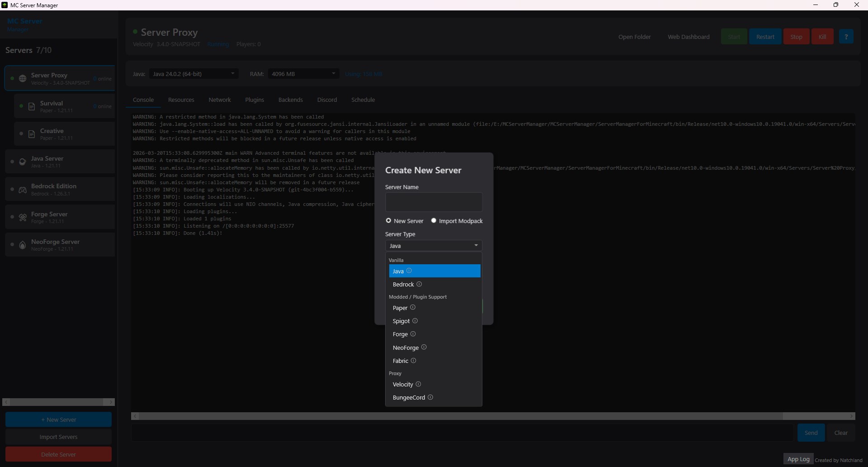Switch to the Network tab
This screenshot has height=467, width=868.
[x=220, y=100]
